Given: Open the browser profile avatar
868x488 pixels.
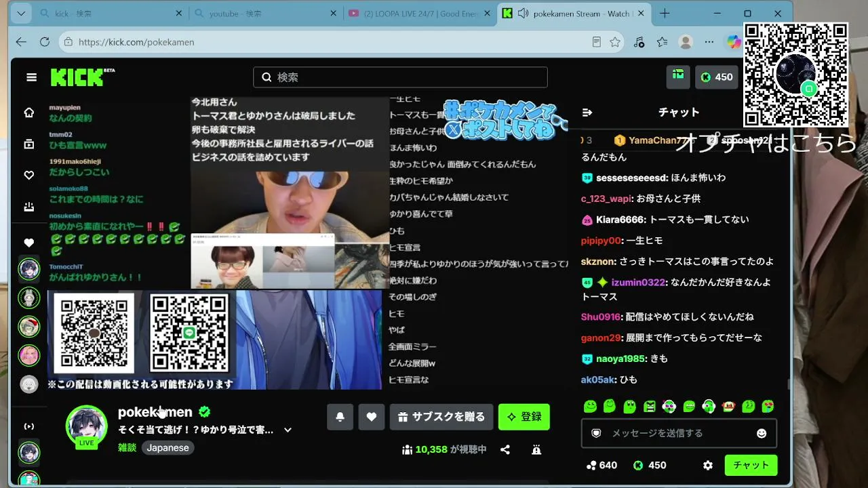Looking at the screenshot, I should pyautogui.click(x=686, y=42).
